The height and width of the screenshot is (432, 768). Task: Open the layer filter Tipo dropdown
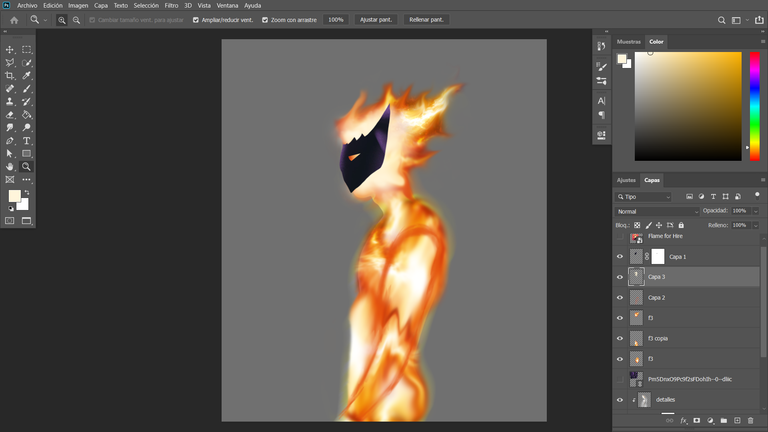coord(644,197)
